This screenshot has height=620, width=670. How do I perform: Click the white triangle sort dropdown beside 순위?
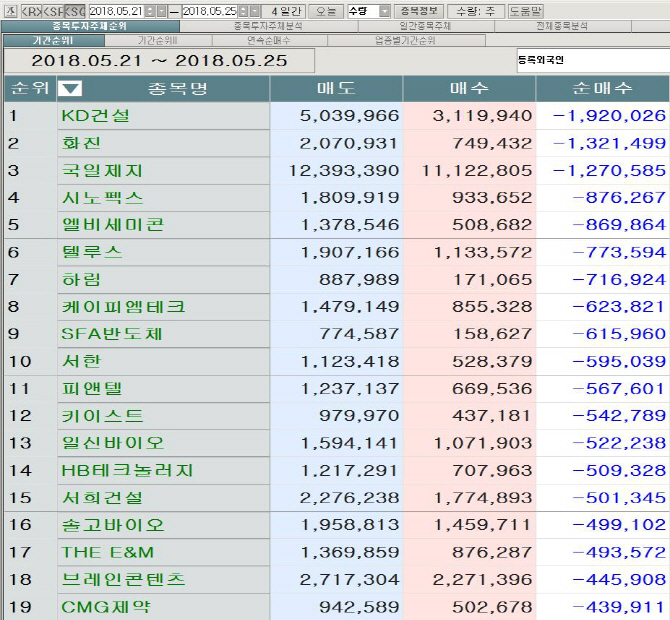(x=70, y=89)
